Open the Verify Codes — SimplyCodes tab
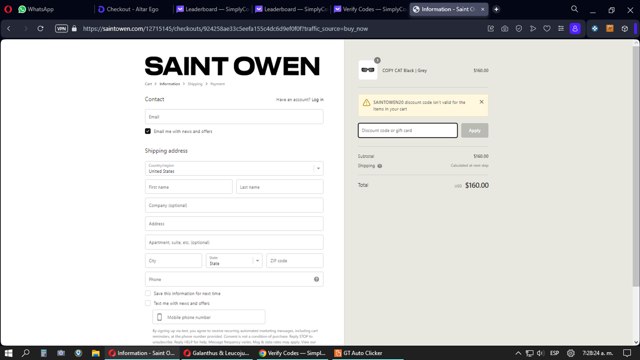The width and height of the screenshot is (640, 360). (x=370, y=9)
